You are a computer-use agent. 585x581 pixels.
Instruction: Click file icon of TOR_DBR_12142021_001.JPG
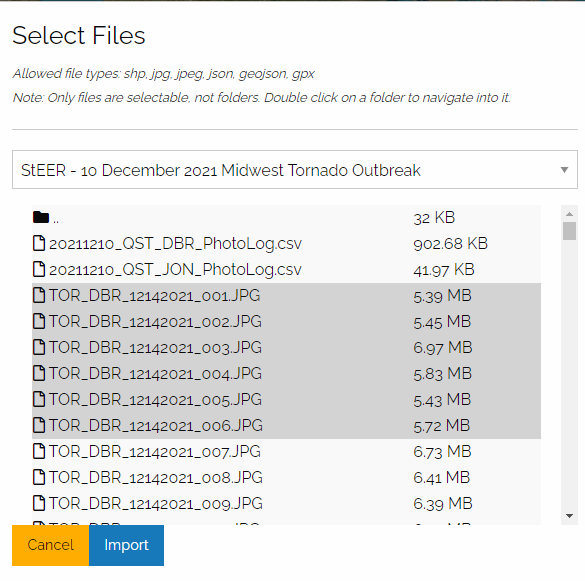tap(39, 295)
